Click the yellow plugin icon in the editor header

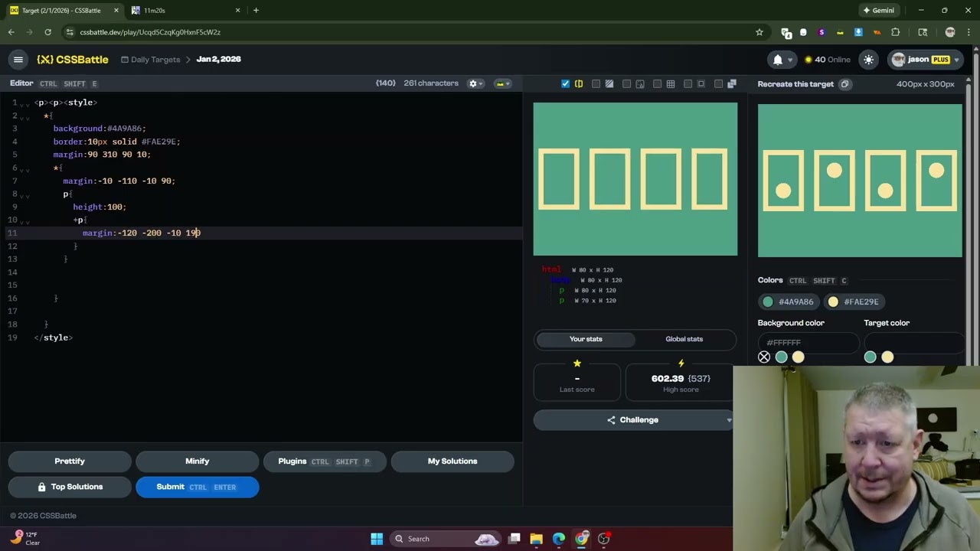(500, 83)
